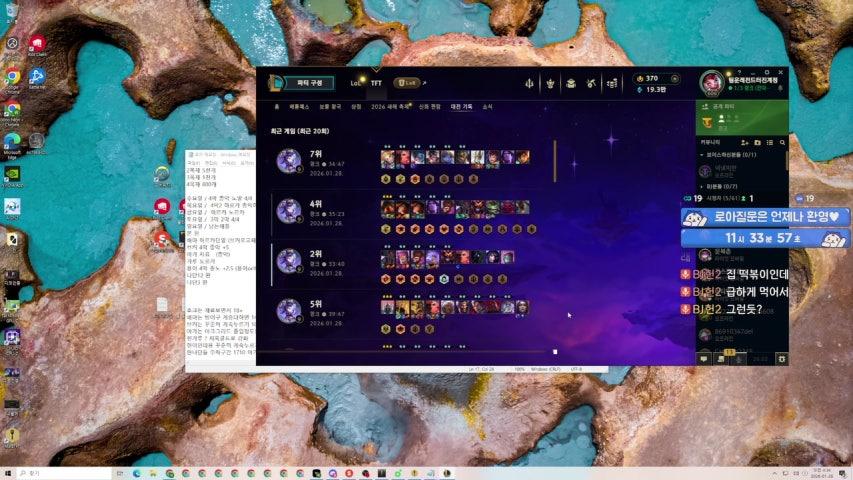Click the profile avatar in top right
Screen dimensions: 853x480
click(x=711, y=82)
